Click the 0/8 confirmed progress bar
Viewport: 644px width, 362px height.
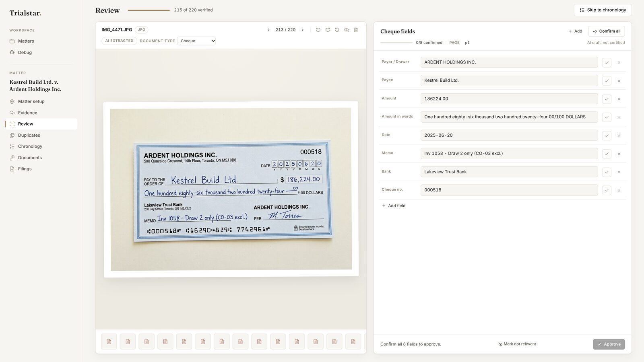coord(396,43)
